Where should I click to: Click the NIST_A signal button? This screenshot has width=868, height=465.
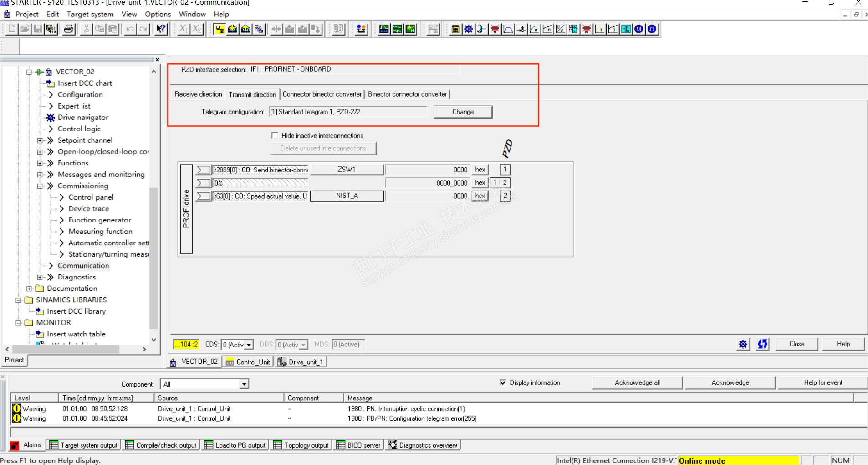[347, 196]
